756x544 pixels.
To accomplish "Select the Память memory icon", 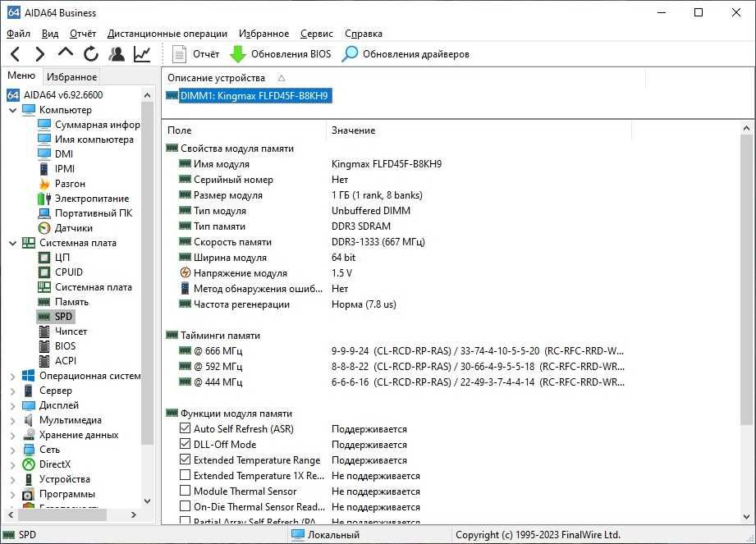I will (44, 302).
